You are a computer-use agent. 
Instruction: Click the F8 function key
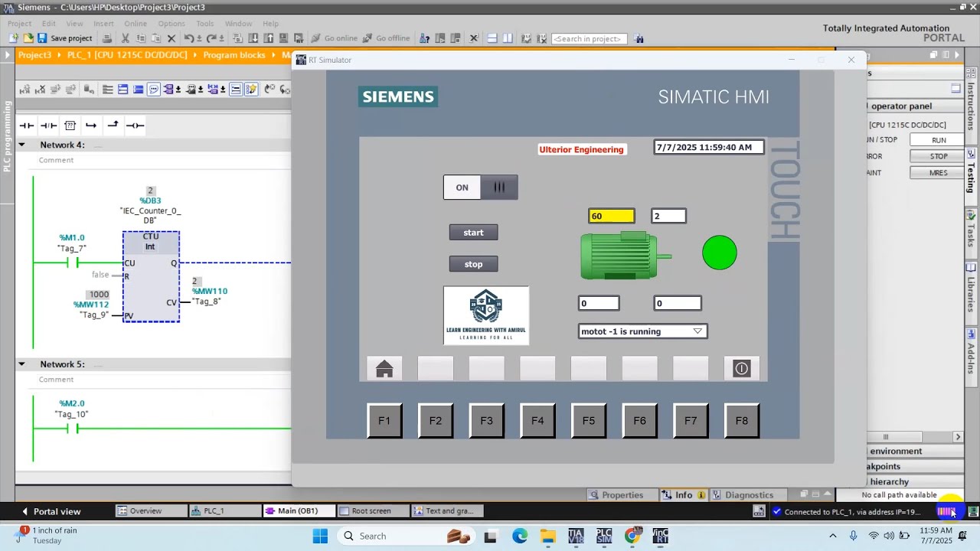click(x=742, y=420)
